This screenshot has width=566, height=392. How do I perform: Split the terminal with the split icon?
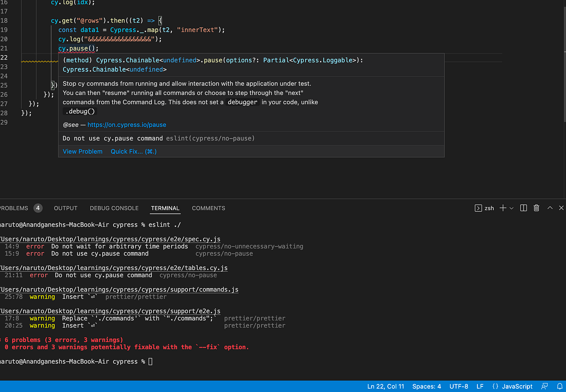[523, 208]
